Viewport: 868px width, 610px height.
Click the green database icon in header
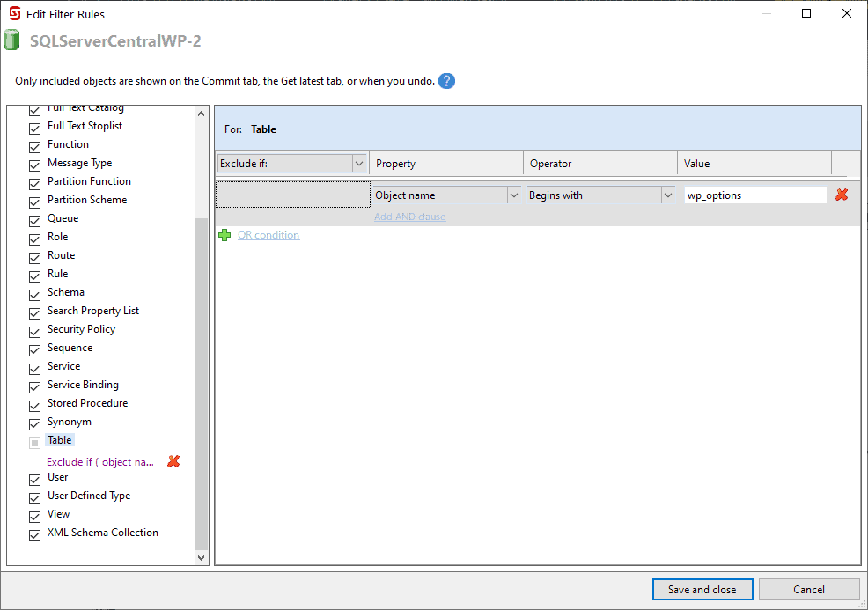[11, 40]
